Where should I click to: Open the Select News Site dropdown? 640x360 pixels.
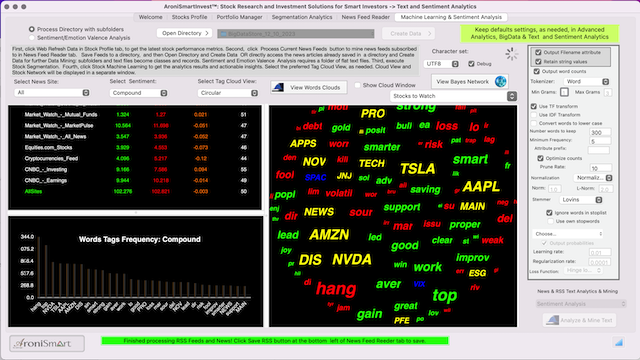click(52, 93)
